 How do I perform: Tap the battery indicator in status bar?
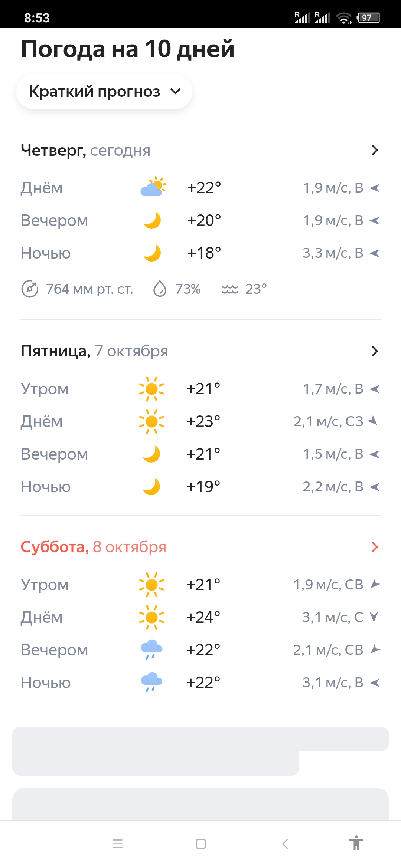368,17
